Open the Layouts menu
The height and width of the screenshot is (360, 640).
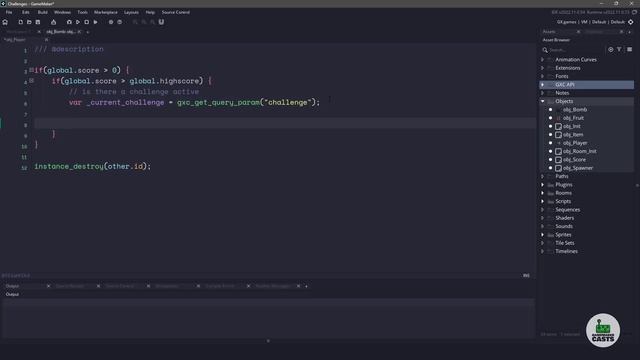(131, 12)
